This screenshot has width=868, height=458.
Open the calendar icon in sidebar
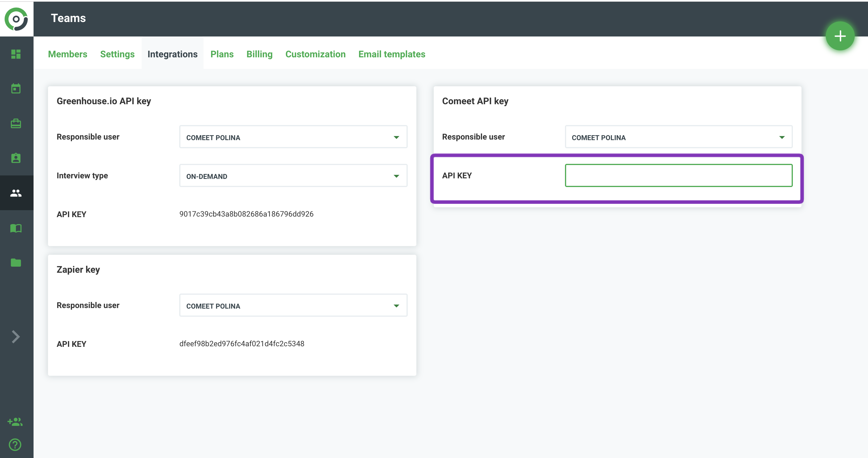[x=16, y=89]
